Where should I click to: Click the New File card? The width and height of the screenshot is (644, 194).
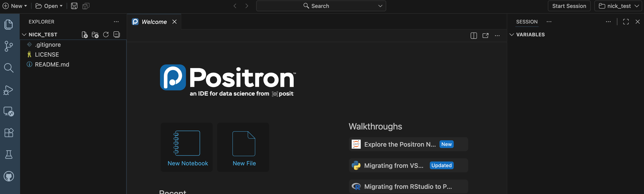[x=243, y=147]
